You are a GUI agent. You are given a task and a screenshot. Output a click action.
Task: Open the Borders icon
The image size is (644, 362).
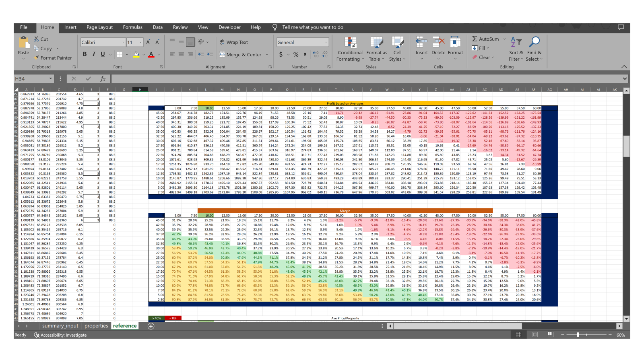pos(120,54)
